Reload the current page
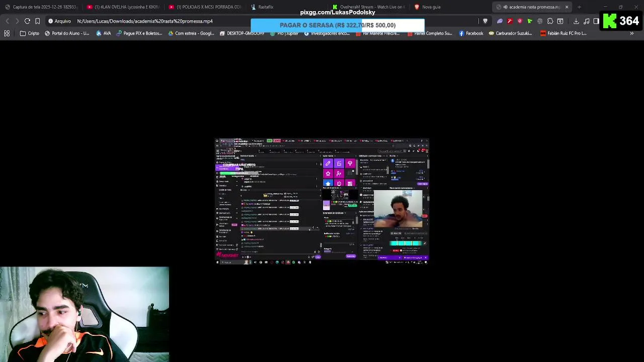 pyautogui.click(x=27, y=21)
